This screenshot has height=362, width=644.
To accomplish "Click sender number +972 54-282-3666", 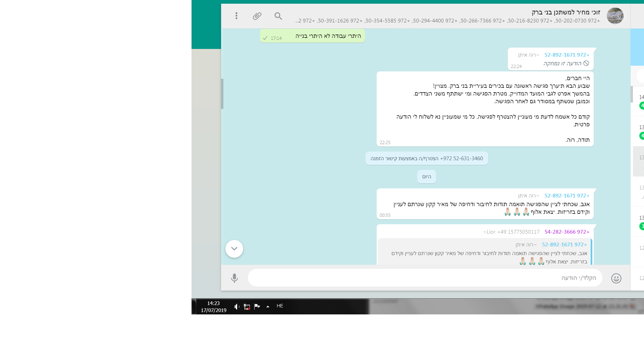I will (567, 232).
